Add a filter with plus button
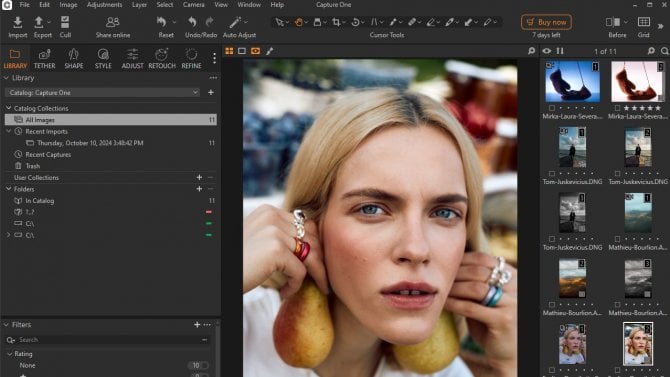Image resolution: width=670 pixels, height=377 pixels. pos(197,325)
